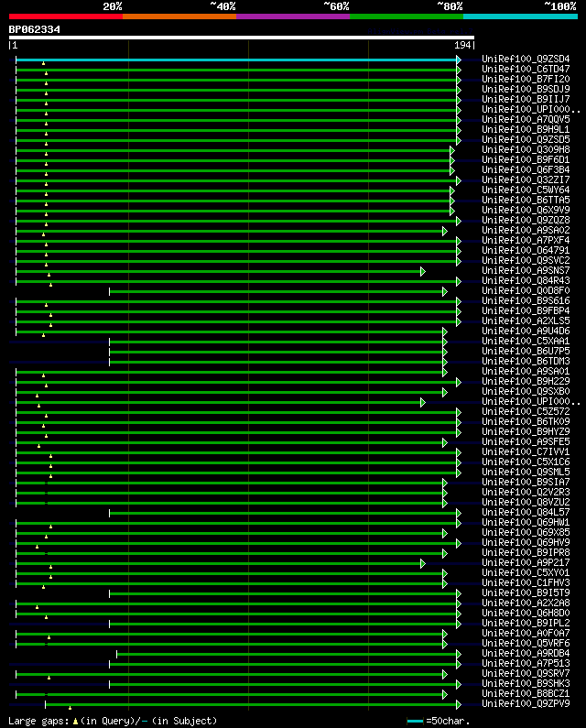Screen dimensions: 586x728
Task: Click the red 20% identity legend bar
Action: 66,16
